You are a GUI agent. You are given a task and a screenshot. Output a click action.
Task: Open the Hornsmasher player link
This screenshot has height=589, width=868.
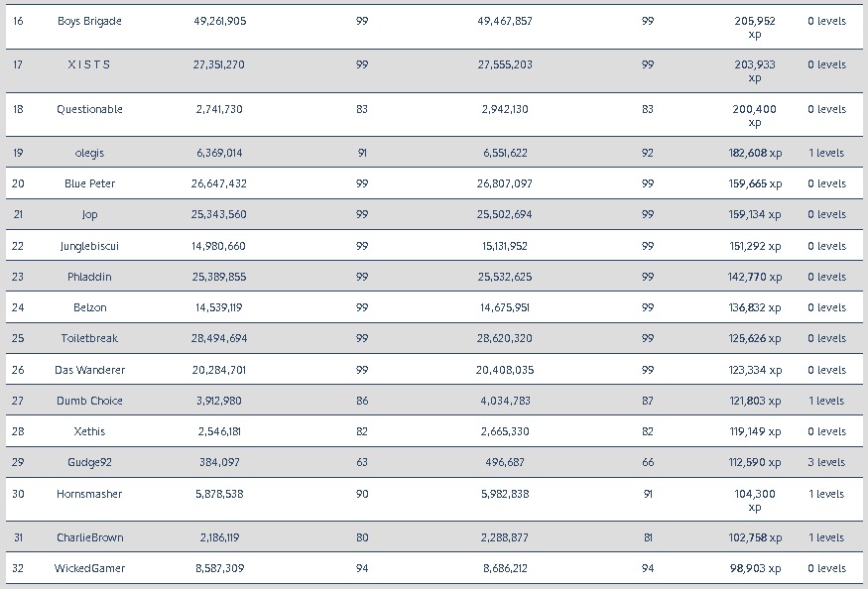coord(89,494)
